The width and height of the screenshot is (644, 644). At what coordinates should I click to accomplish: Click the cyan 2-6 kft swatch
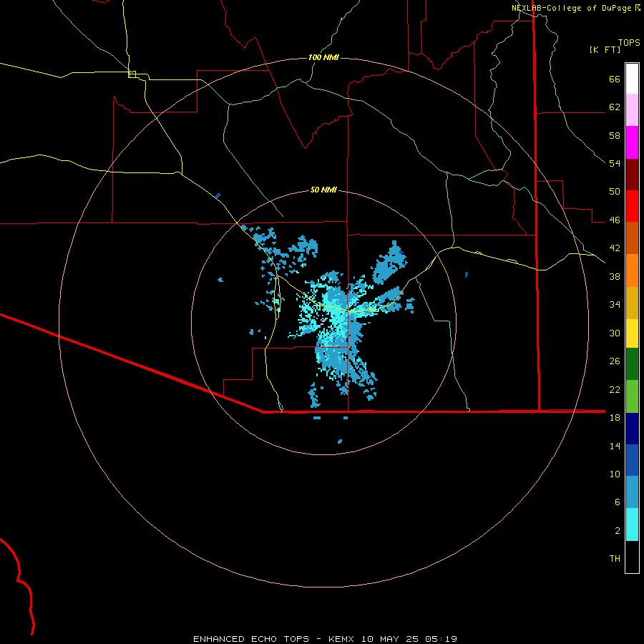click(632, 525)
